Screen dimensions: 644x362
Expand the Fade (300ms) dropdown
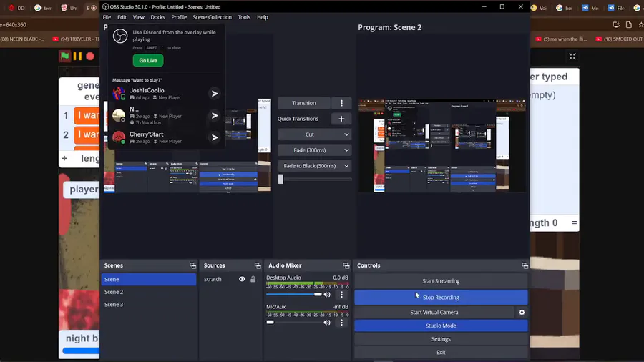point(314,150)
